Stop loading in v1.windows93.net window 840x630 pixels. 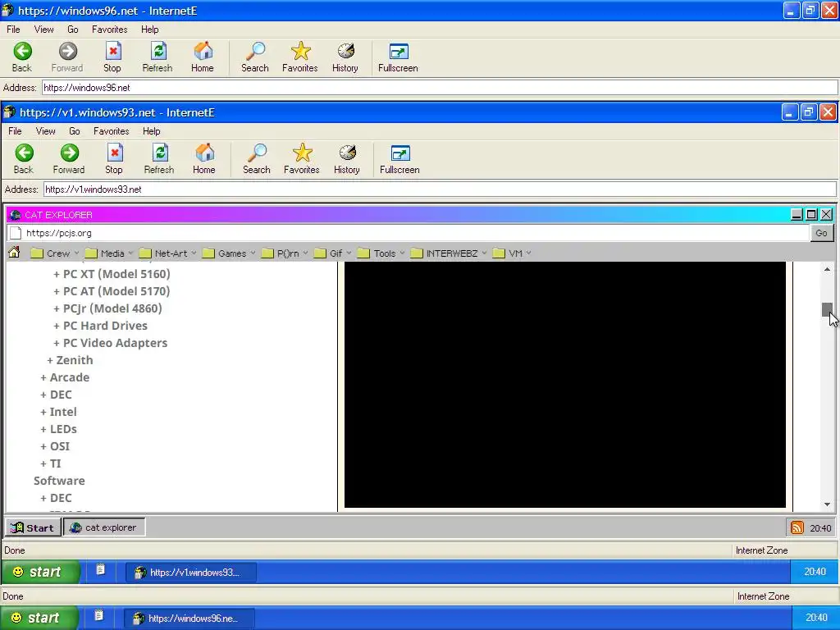[x=113, y=158]
